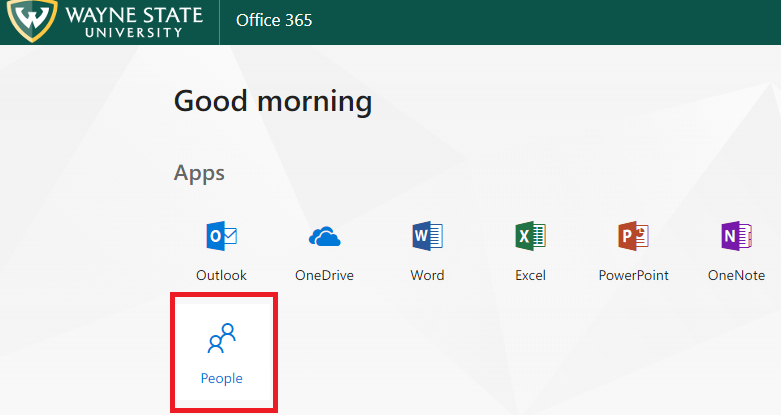The height and width of the screenshot is (415, 781).
Task: Click the Apps section heading
Action: coord(199,173)
